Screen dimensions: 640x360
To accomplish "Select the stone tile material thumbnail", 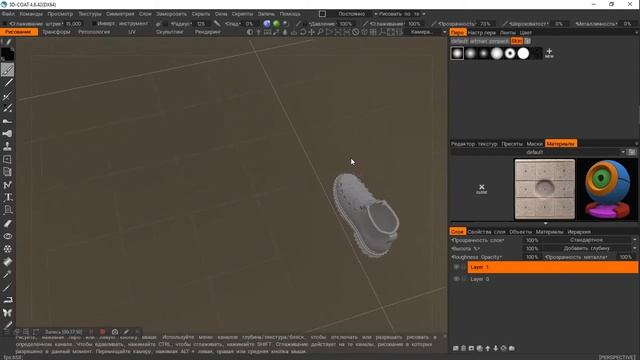I will 544,189.
